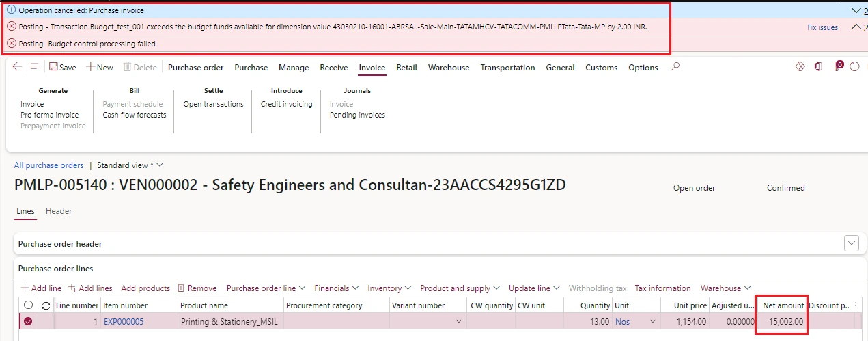
Task: Open document attachments icon with badge
Action: [x=839, y=66]
